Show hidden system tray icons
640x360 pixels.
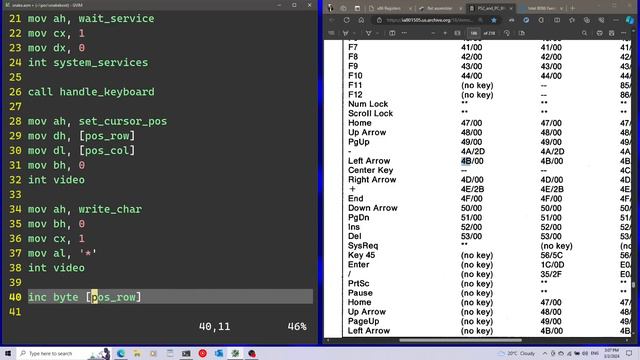click(545, 353)
